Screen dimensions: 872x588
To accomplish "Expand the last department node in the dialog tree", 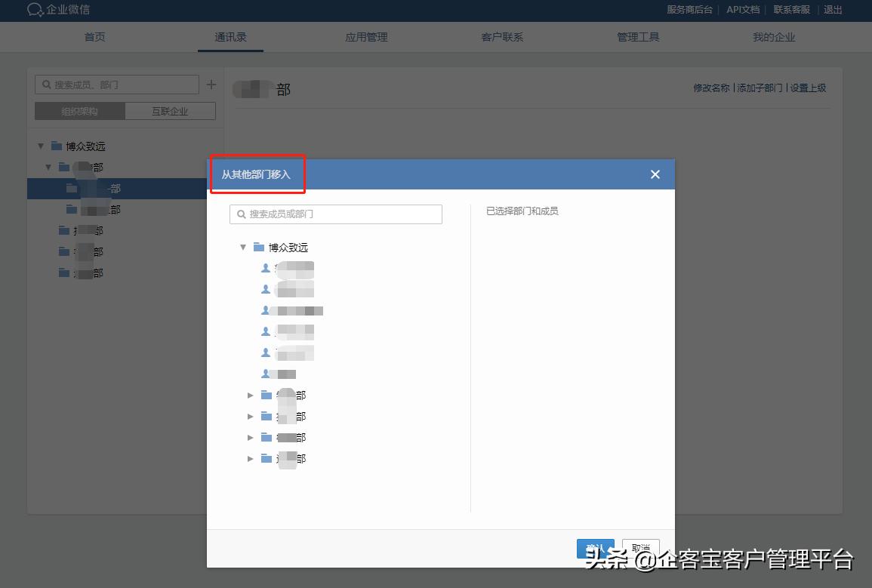I will coord(250,458).
